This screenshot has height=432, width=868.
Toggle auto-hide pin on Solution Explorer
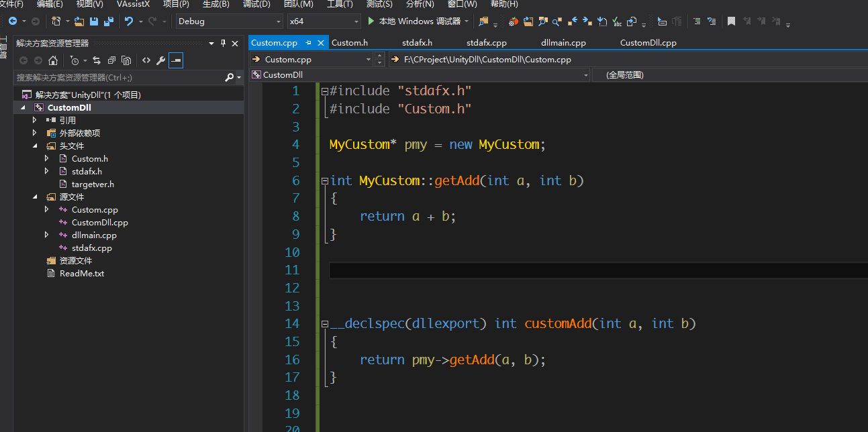[x=223, y=44]
